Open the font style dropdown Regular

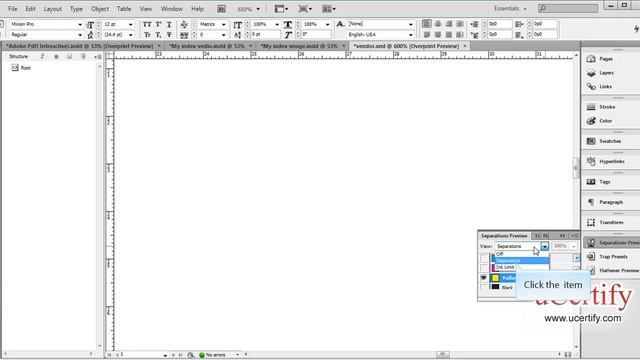[x=80, y=35]
